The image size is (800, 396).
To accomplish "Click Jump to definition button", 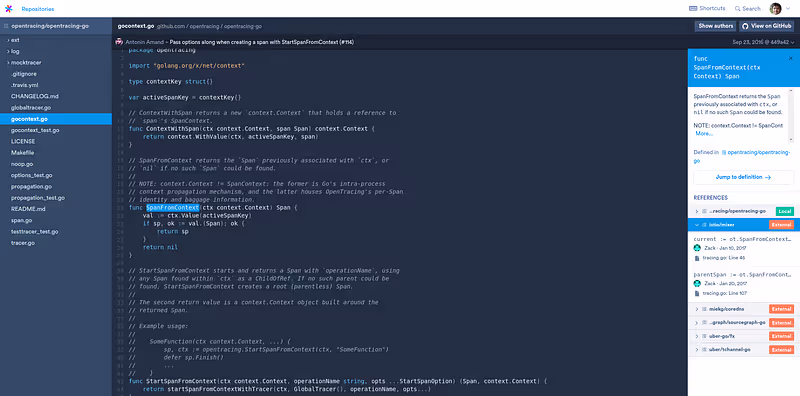I will [x=743, y=177].
